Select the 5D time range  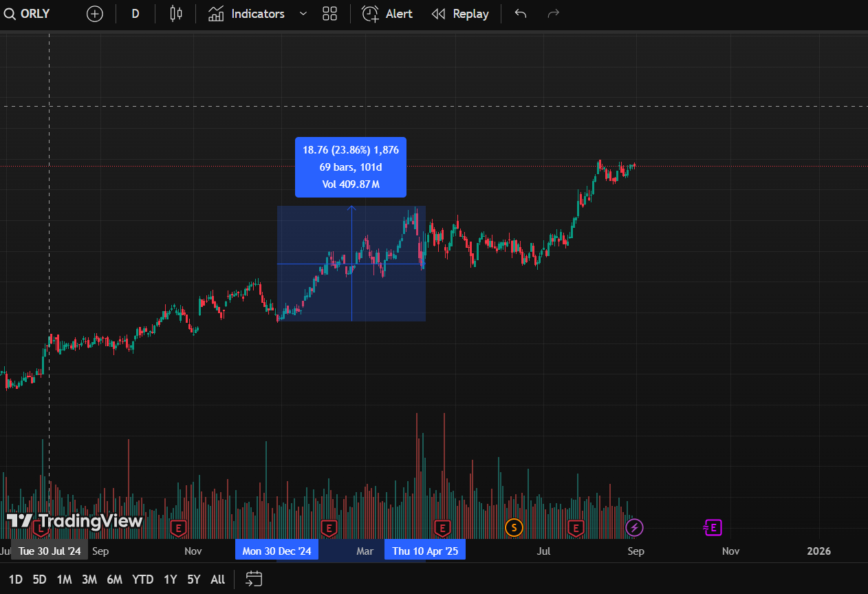pos(39,580)
